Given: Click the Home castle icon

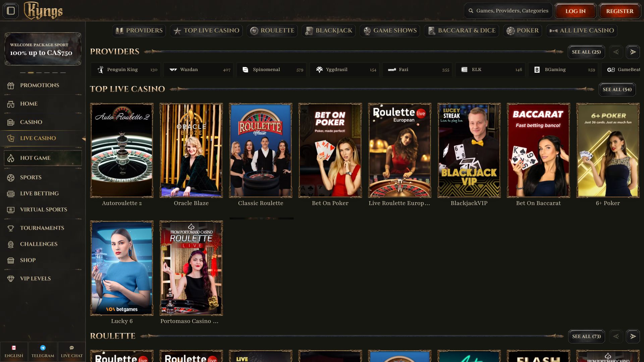Looking at the screenshot, I should [x=11, y=104].
